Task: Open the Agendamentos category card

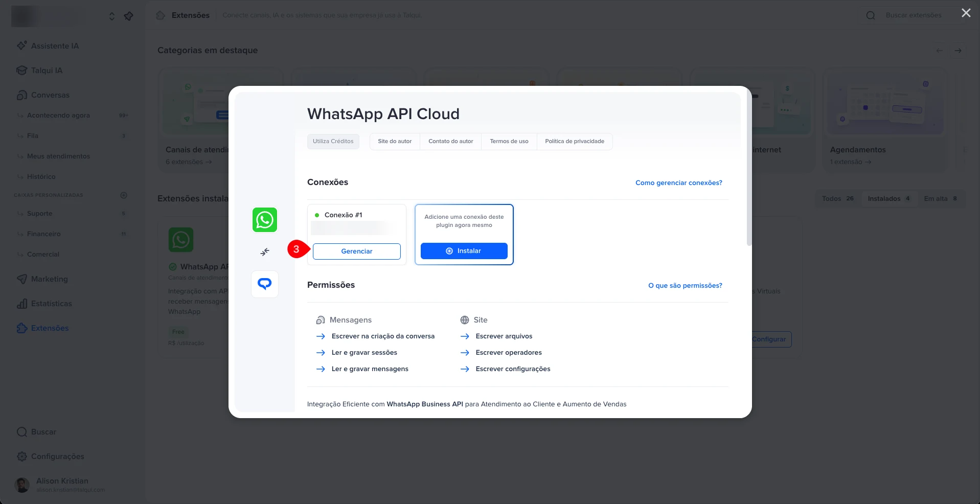Action: (x=885, y=120)
